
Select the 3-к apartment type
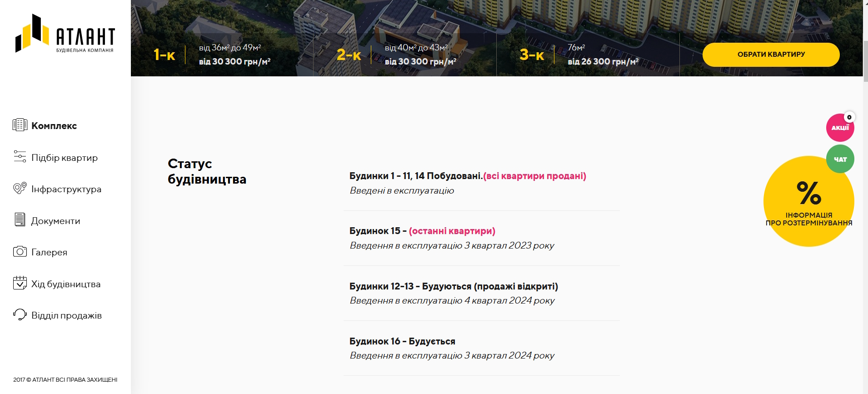(x=532, y=55)
